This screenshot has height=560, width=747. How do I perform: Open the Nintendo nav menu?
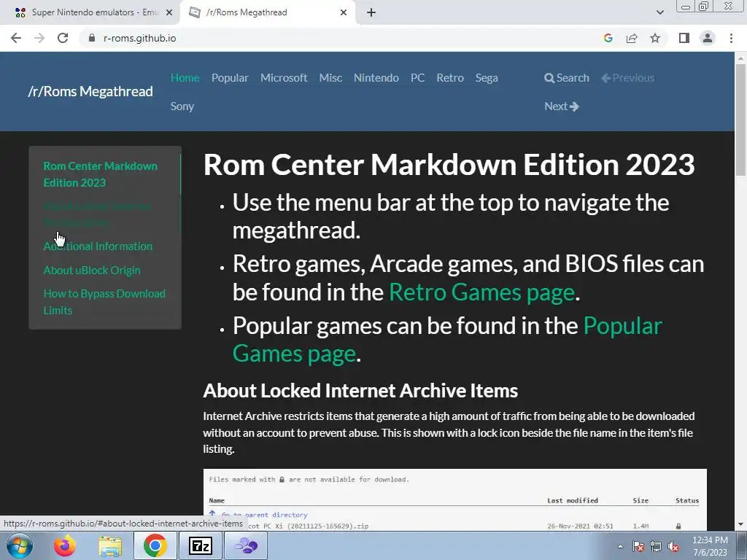[376, 77]
